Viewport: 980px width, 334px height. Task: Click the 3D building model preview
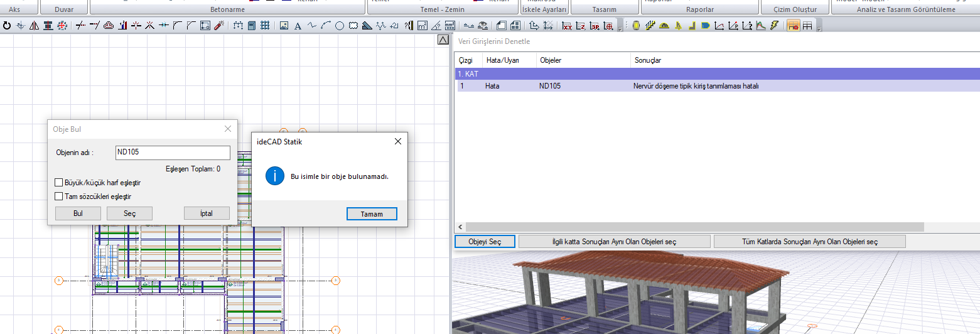point(716,292)
